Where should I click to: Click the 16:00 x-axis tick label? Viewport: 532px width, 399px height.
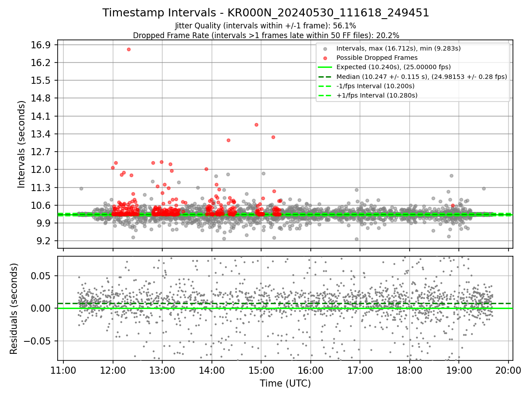tap(310, 370)
